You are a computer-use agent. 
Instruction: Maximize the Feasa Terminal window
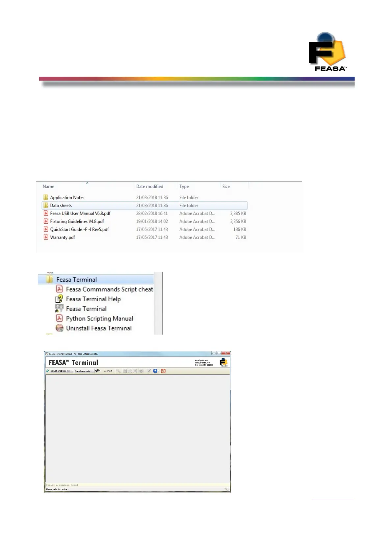pos(219,353)
